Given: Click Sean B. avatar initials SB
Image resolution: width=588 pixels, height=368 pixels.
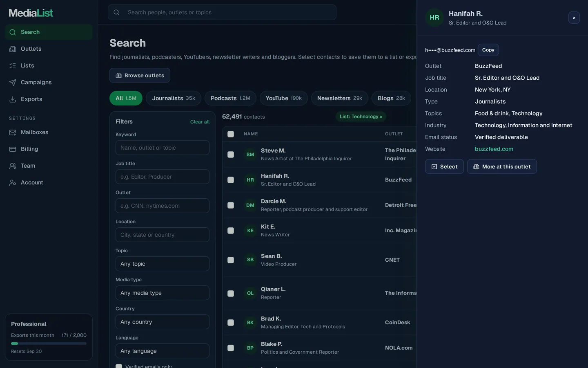Looking at the screenshot, I should (250, 260).
